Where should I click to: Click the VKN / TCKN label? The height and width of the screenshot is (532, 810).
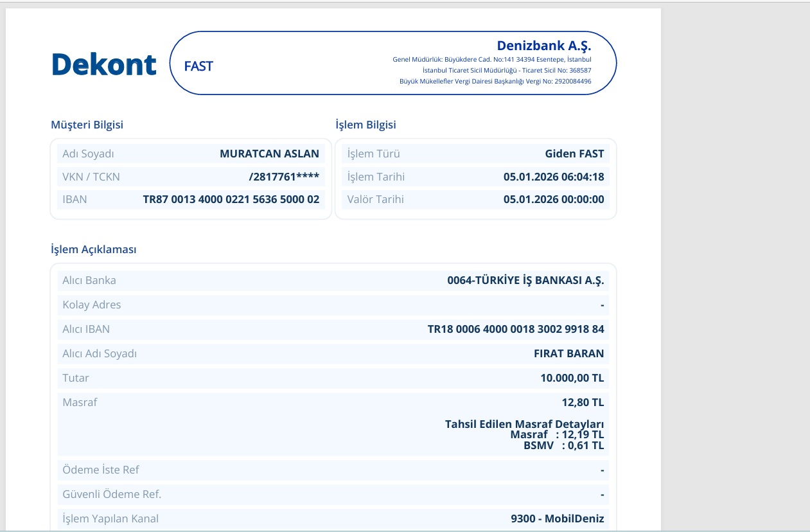[91, 177]
